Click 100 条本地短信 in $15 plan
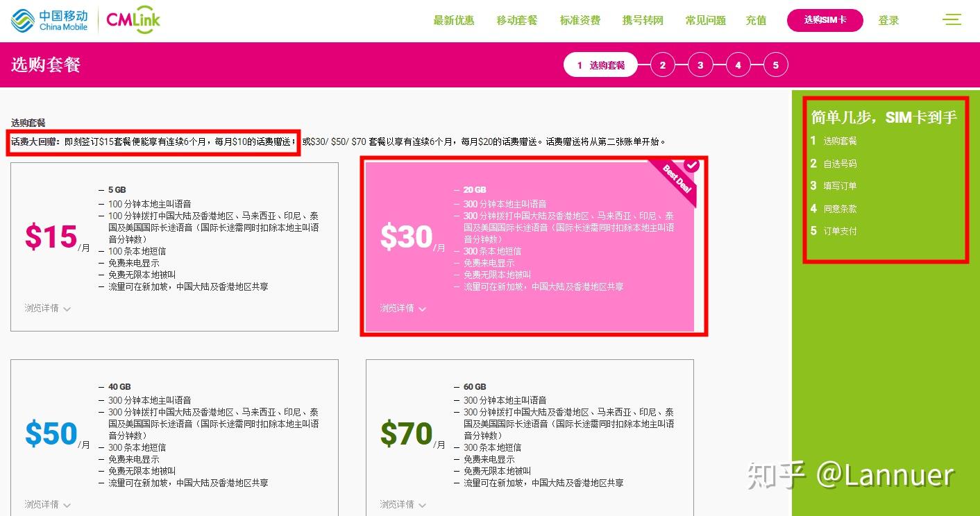 tap(137, 251)
